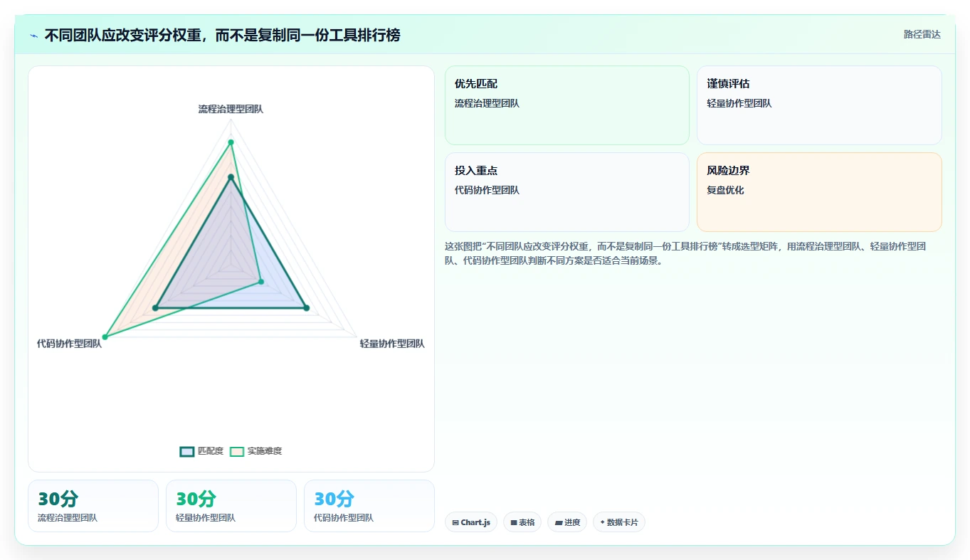Toggle the 匹配度 legend item

pos(202,451)
